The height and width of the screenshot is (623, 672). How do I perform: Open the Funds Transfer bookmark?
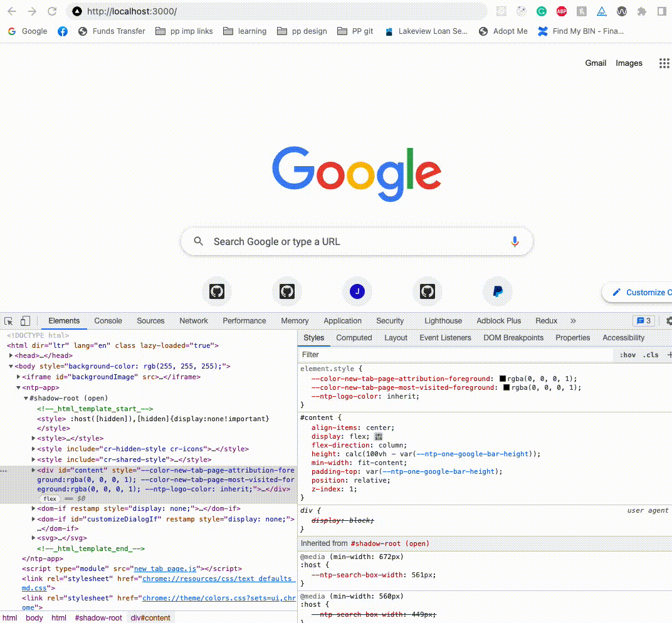point(112,31)
